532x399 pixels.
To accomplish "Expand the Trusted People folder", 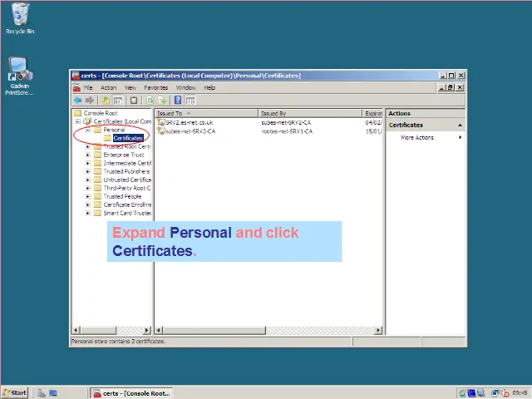I will coord(88,196).
